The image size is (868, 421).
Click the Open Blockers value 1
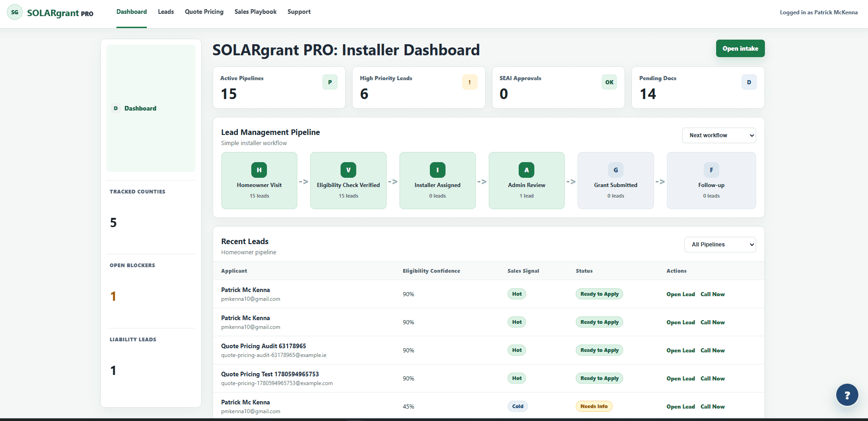pyautogui.click(x=113, y=297)
